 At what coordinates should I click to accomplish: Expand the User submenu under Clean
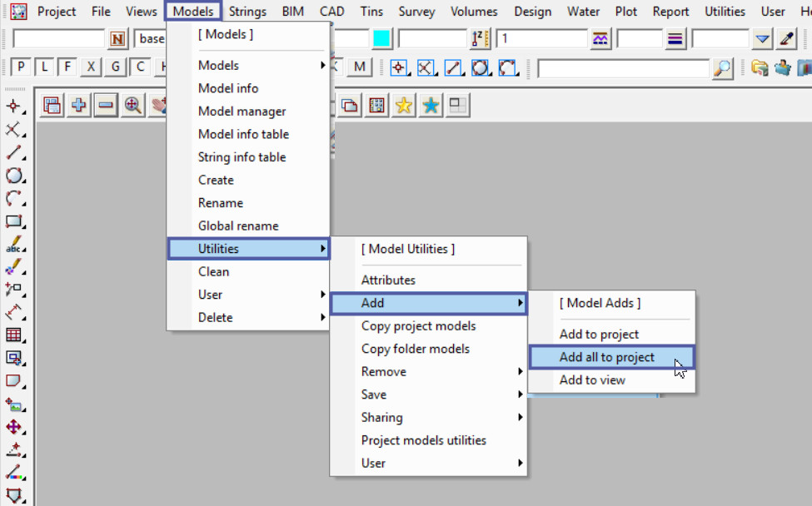tap(248, 295)
